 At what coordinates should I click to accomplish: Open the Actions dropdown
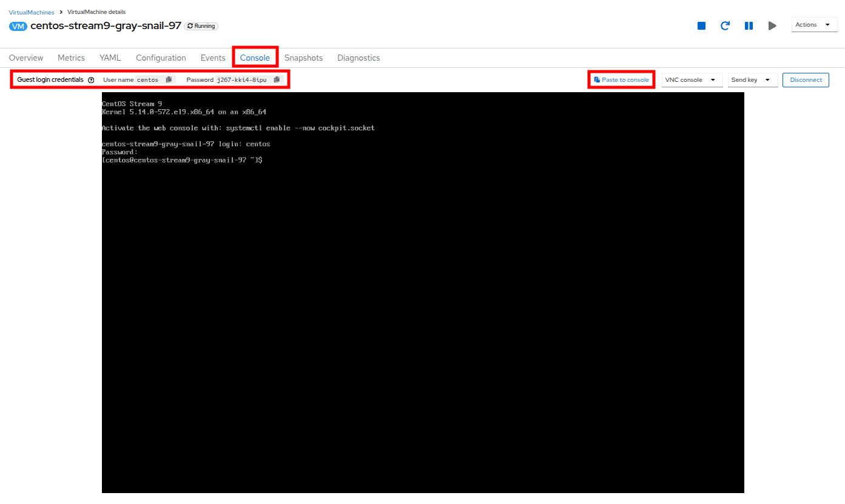[x=814, y=24]
